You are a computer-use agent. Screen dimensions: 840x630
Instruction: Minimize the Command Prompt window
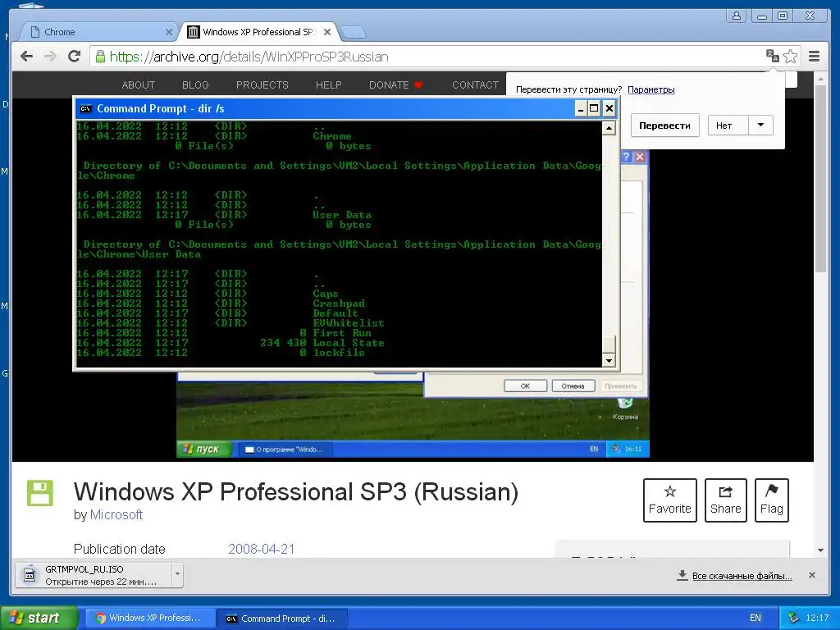click(x=581, y=109)
